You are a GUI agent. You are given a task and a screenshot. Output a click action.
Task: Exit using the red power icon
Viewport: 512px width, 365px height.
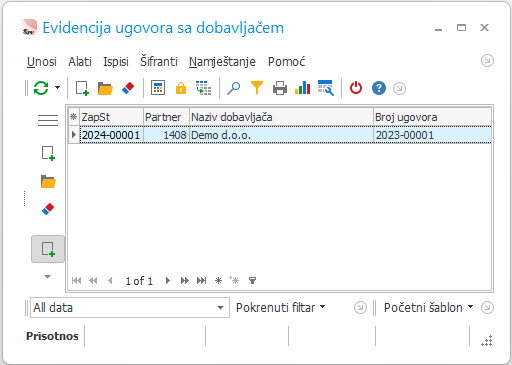(356, 88)
